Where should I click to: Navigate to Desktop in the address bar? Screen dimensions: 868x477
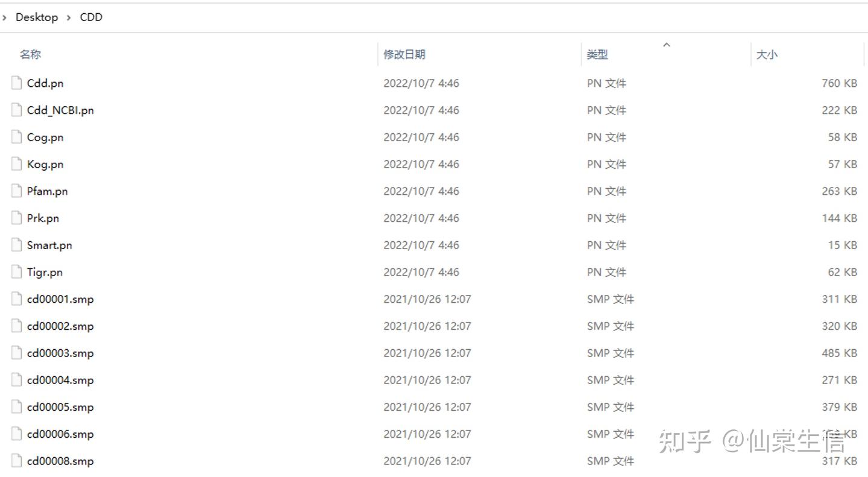[x=37, y=17]
